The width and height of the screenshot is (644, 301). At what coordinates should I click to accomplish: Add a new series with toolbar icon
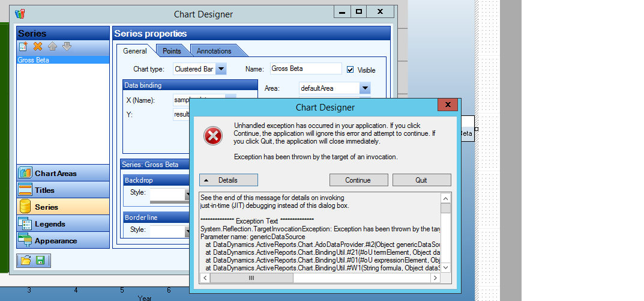pyautogui.click(x=23, y=46)
